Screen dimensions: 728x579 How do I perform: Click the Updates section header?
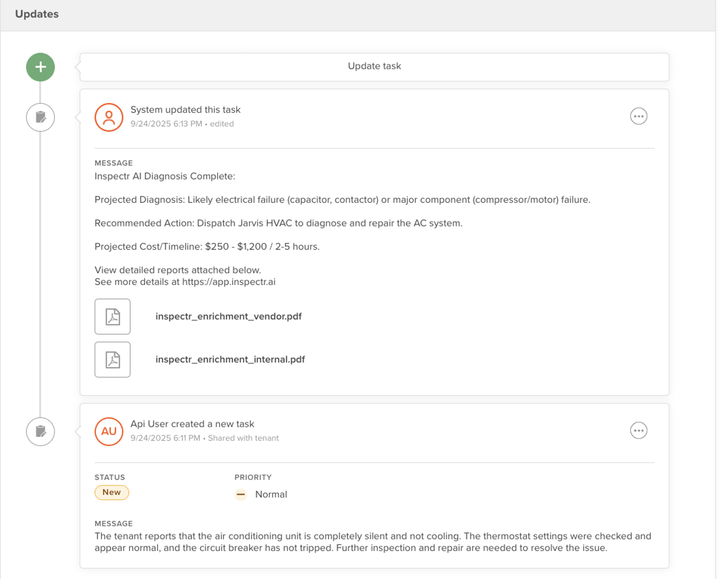(37, 14)
